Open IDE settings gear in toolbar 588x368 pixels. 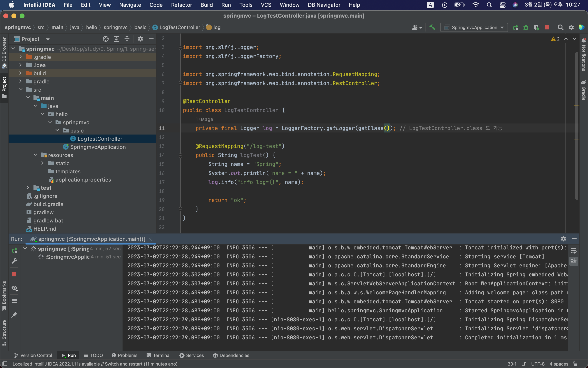click(x=571, y=28)
